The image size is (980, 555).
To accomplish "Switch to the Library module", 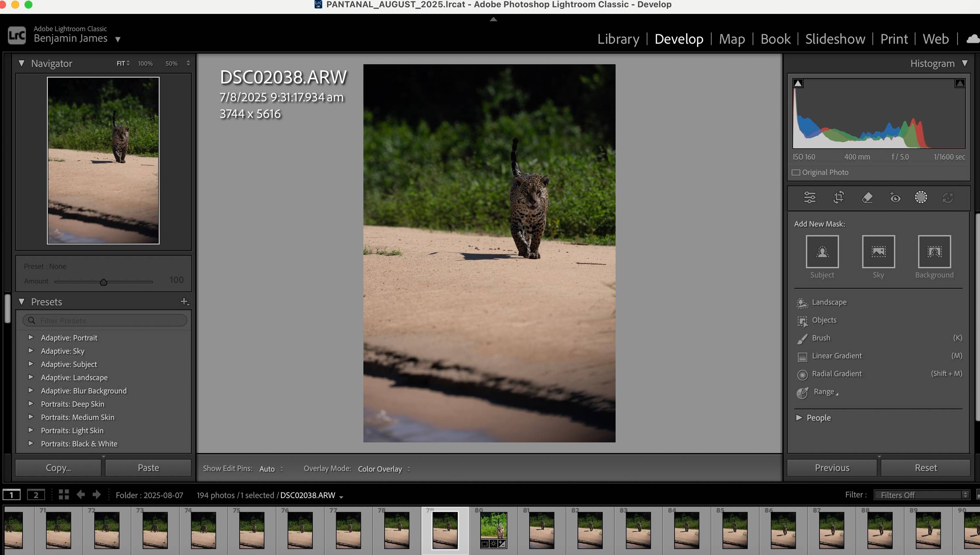I will pos(618,39).
